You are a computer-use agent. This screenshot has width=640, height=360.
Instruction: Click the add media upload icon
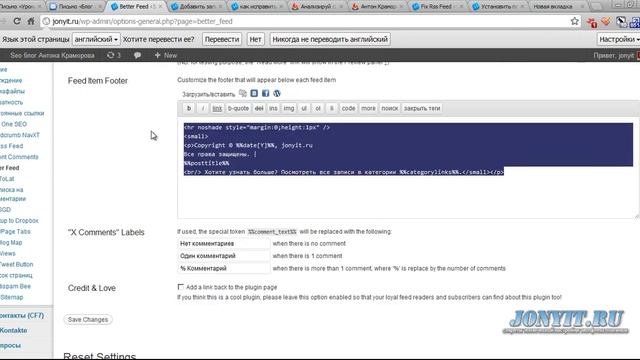point(243,93)
